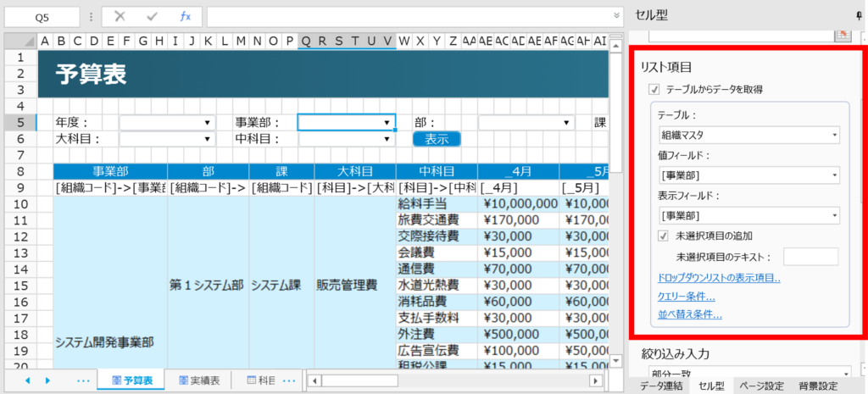868x394 pixels.
Task: Open the セル型 panel tab
Action: 711,386
